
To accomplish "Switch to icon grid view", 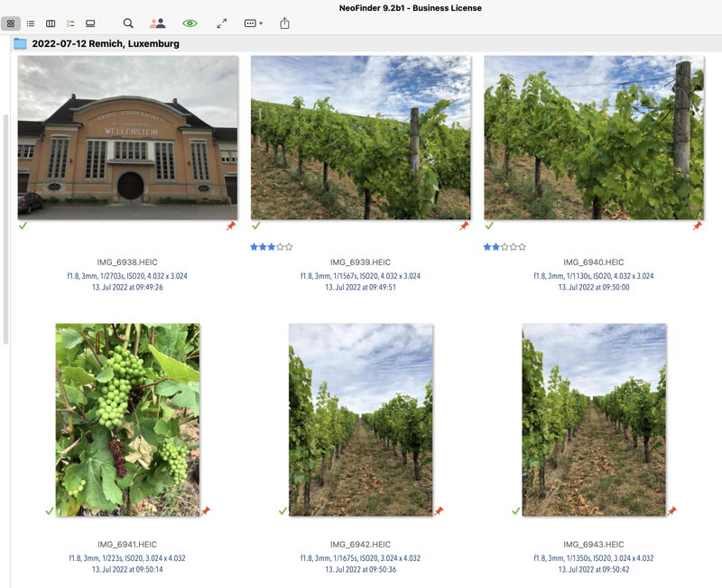I will point(11,23).
